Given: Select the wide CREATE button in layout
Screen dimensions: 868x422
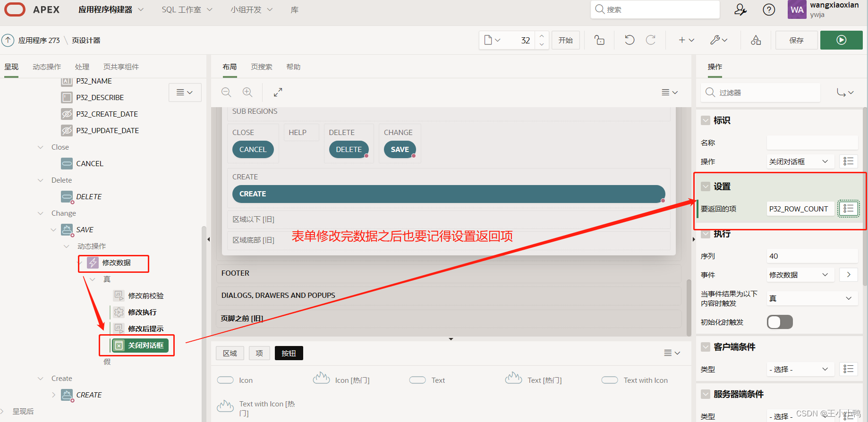Looking at the screenshot, I should pos(449,194).
